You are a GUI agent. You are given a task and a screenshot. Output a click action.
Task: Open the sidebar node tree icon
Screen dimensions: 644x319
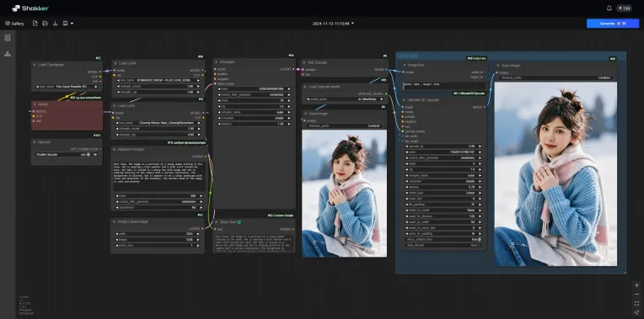pos(8,54)
